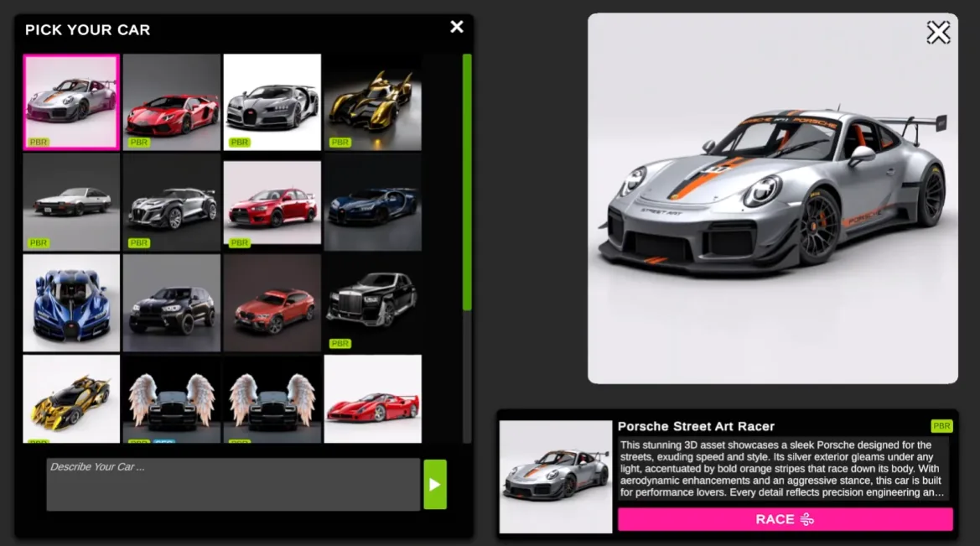
Task: Start racing with the pink RACE button
Action: click(x=785, y=519)
